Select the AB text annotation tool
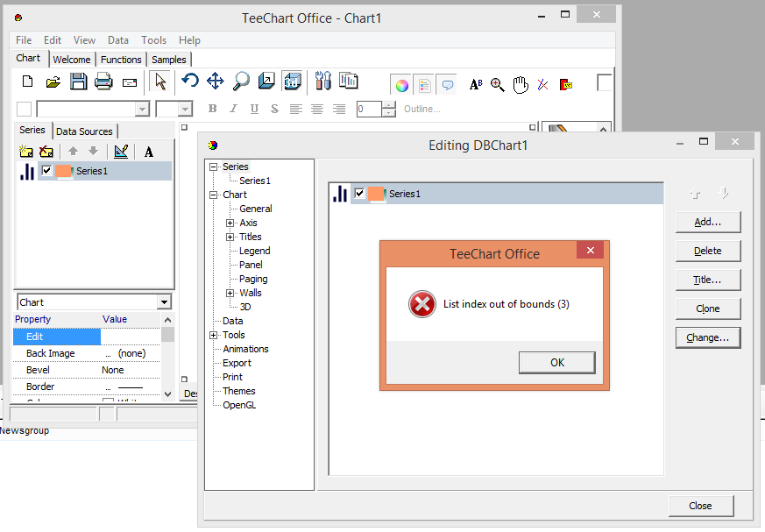The width and height of the screenshot is (765, 532). (x=476, y=85)
